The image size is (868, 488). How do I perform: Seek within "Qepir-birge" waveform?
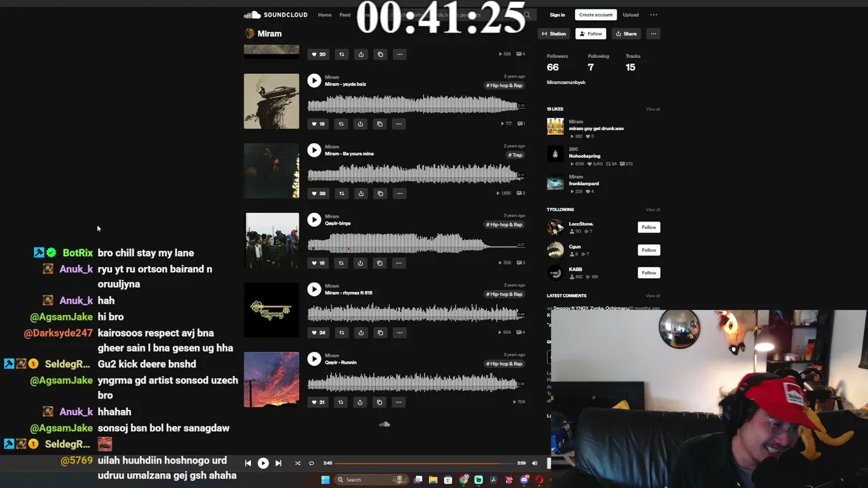tap(416, 243)
